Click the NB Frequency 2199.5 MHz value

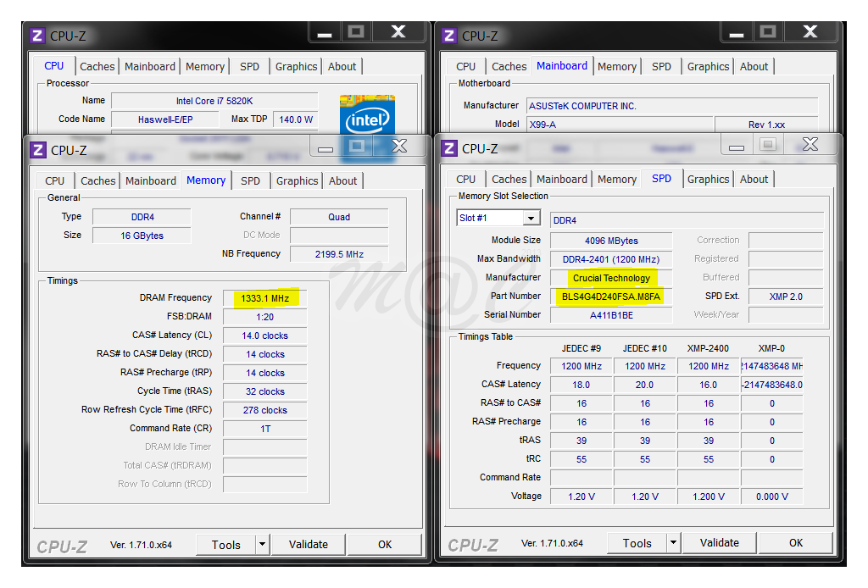coord(339,254)
